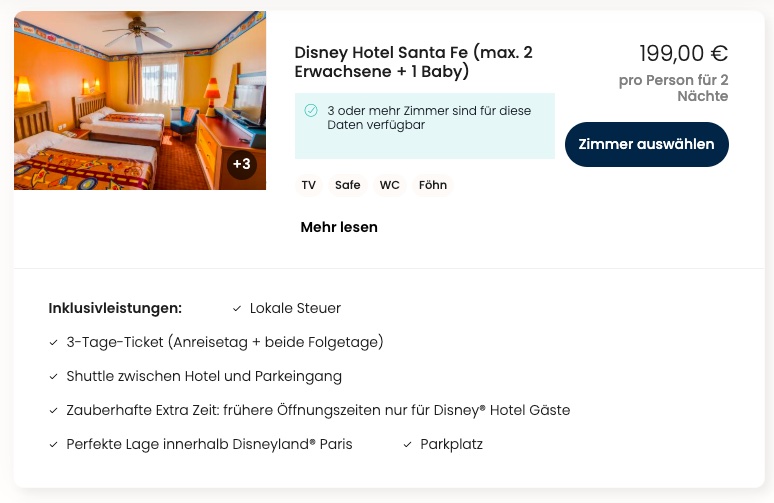Click the availability checkmark circle icon
Viewport: 774px width, 503px height.
(311, 111)
